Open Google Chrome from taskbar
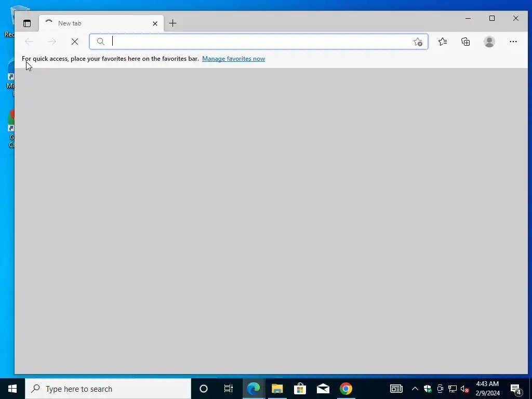The width and height of the screenshot is (532, 399). pos(345,389)
